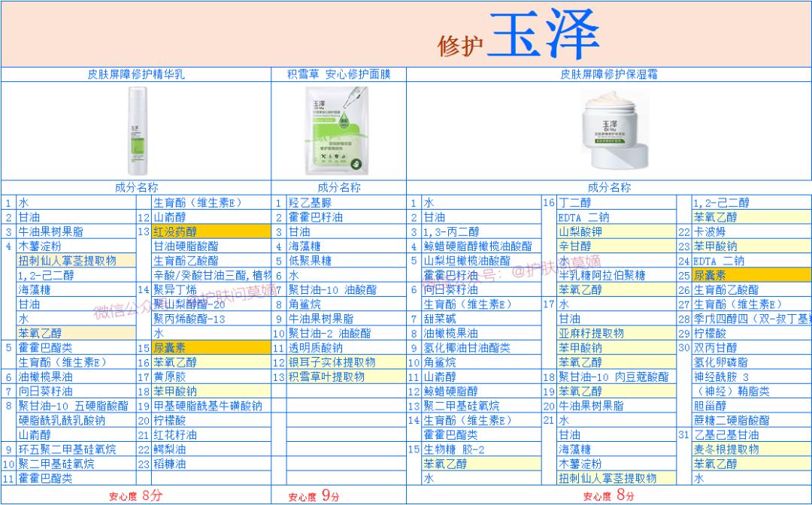Click the 稻糠油 cell
Image resolution: width=812 pixels, height=505 pixels.
(x=211, y=464)
